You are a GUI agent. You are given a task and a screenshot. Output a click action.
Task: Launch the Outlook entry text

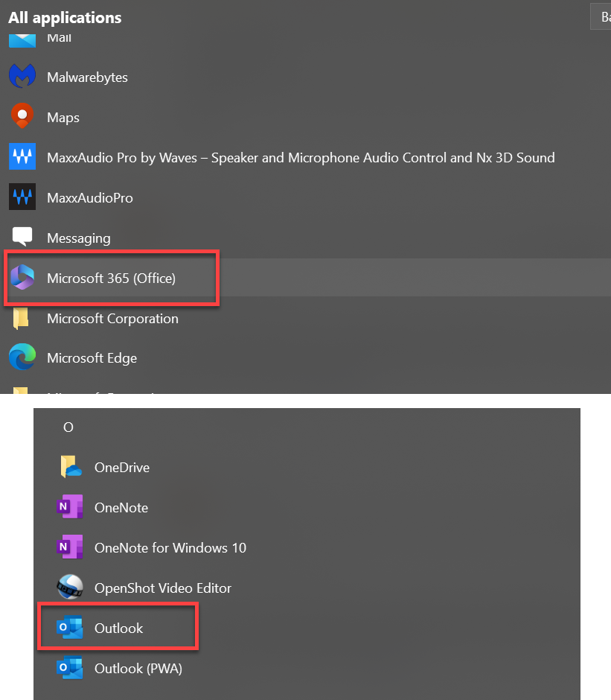pyautogui.click(x=118, y=628)
